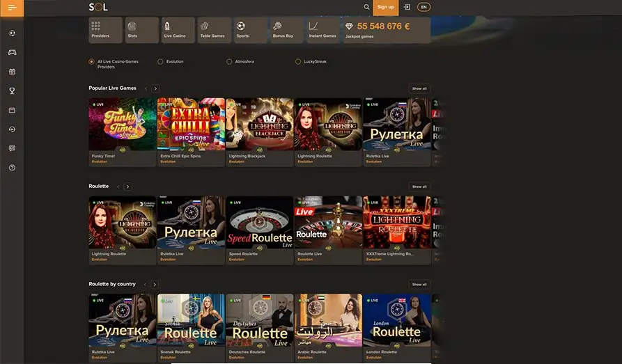Open the EN language selector
622x364 pixels.
(x=423, y=7)
